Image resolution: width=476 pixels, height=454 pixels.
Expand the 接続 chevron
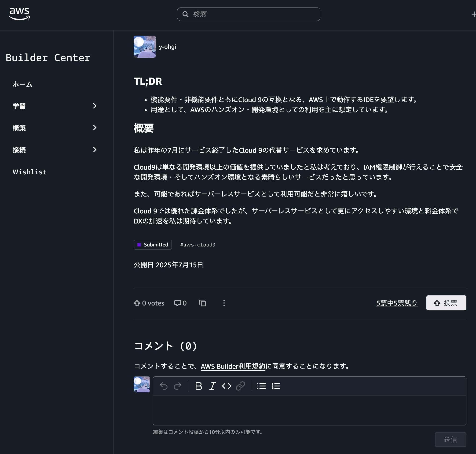95,149
